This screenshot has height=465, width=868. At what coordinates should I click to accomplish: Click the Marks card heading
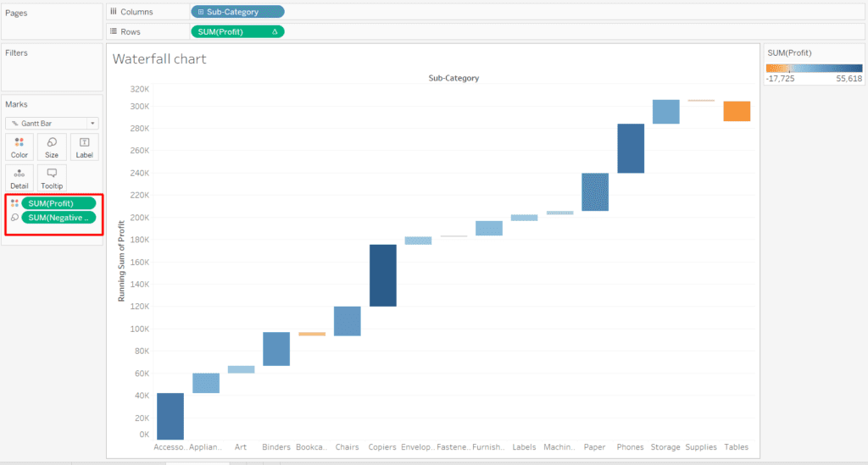(16, 104)
